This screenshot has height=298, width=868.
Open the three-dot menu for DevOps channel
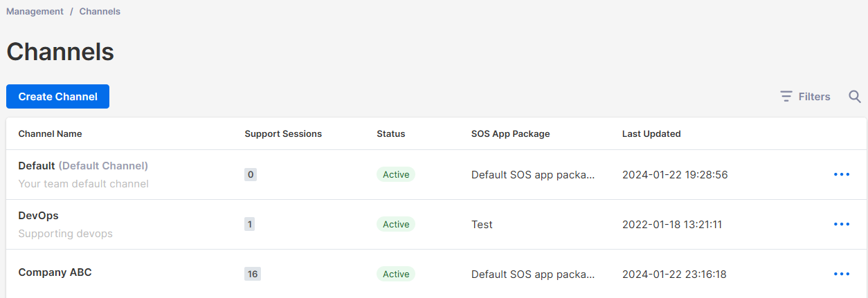click(842, 224)
